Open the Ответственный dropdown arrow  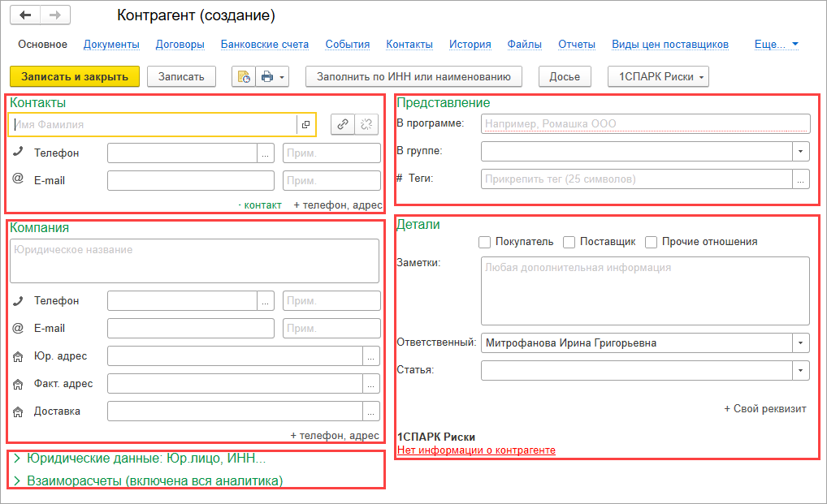coord(801,342)
